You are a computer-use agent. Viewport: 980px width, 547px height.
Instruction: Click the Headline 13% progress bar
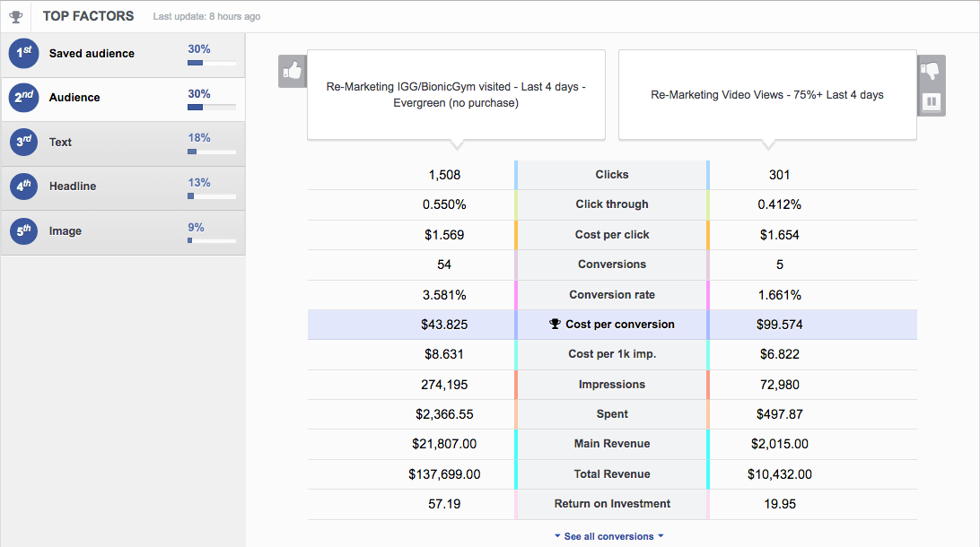coord(212,196)
